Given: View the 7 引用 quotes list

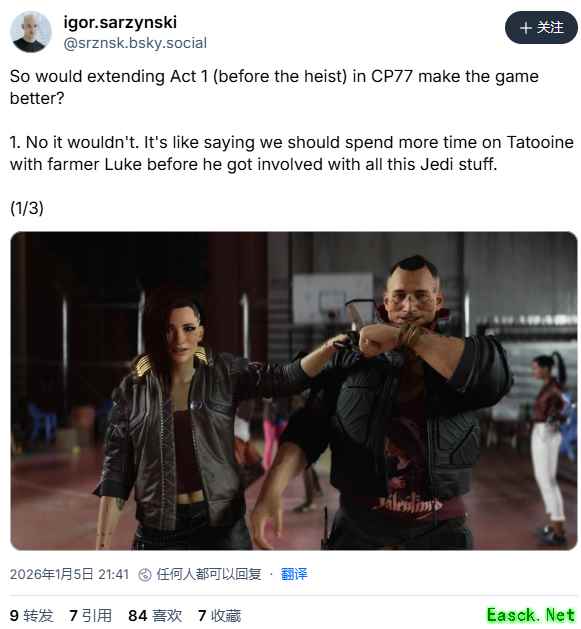Looking at the screenshot, I should pos(90,615).
